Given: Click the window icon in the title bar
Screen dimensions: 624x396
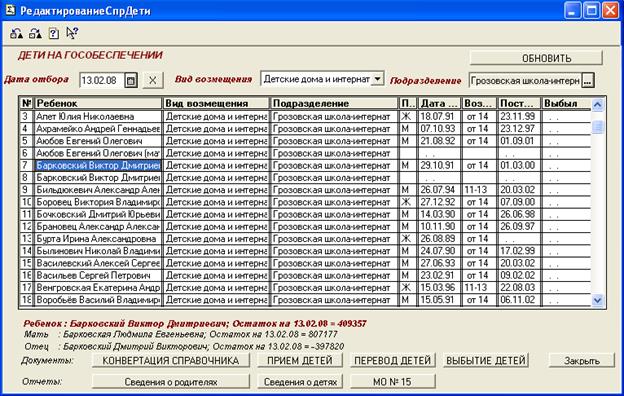Looking at the screenshot, I should pos(10,10).
